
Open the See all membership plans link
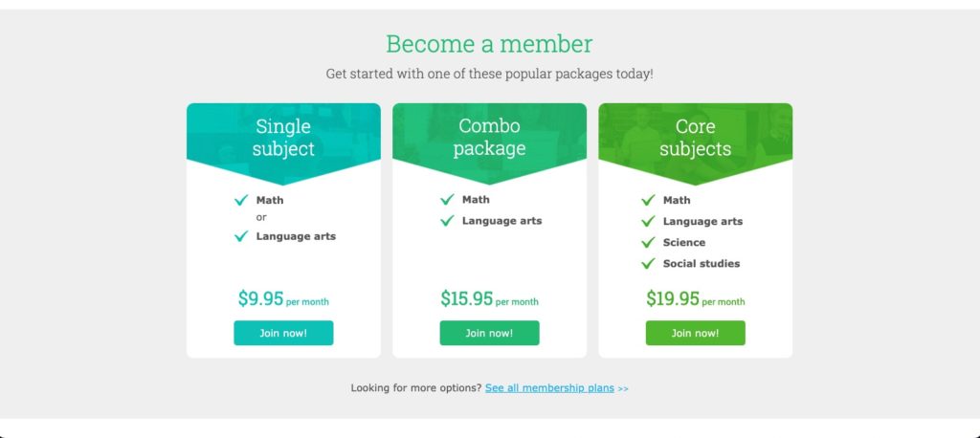(549, 388)
